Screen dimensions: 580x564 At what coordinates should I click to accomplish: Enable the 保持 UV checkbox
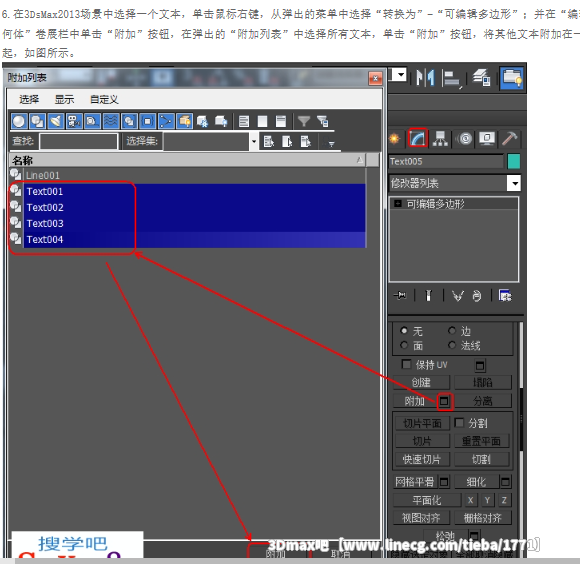[406, 364]
